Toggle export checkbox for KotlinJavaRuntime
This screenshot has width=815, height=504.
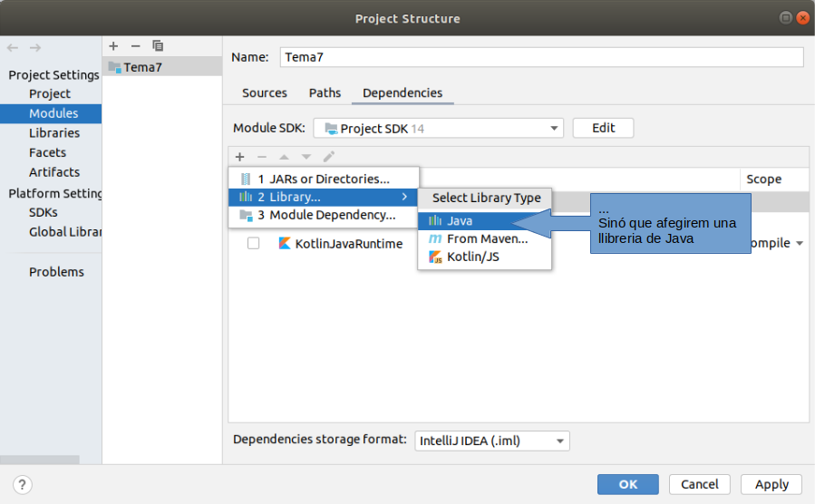tap(253, 243)
